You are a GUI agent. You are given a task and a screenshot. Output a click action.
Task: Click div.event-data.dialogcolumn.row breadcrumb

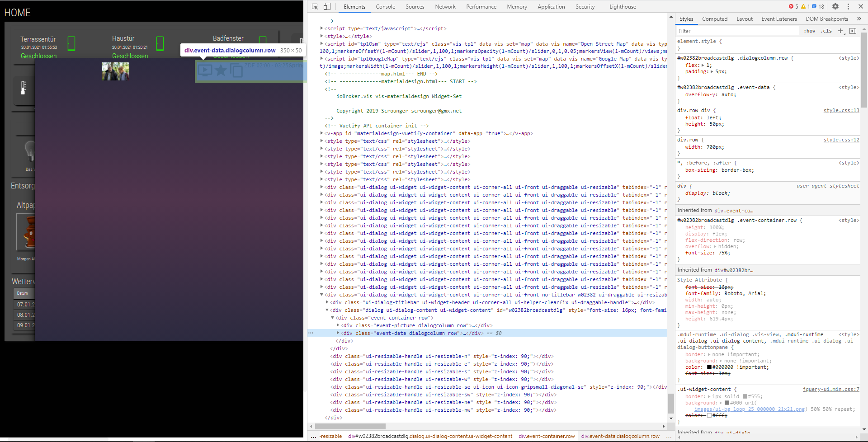(x=620, y=436)
